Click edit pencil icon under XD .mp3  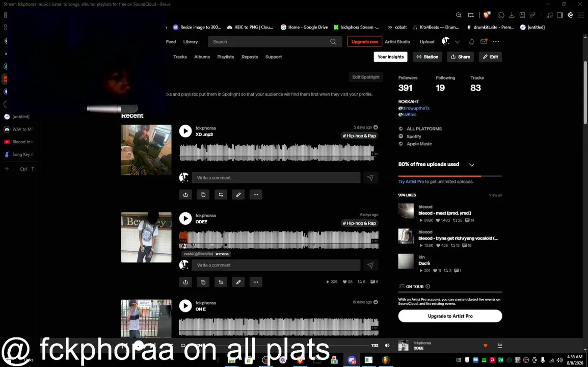pos(238,195)
